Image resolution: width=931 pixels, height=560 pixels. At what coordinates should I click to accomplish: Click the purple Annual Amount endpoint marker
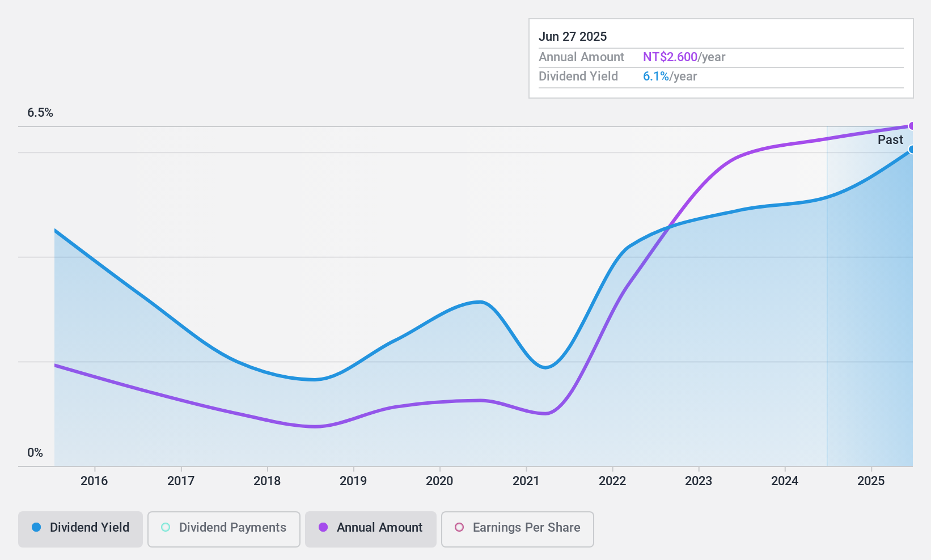tap(912, 126)
